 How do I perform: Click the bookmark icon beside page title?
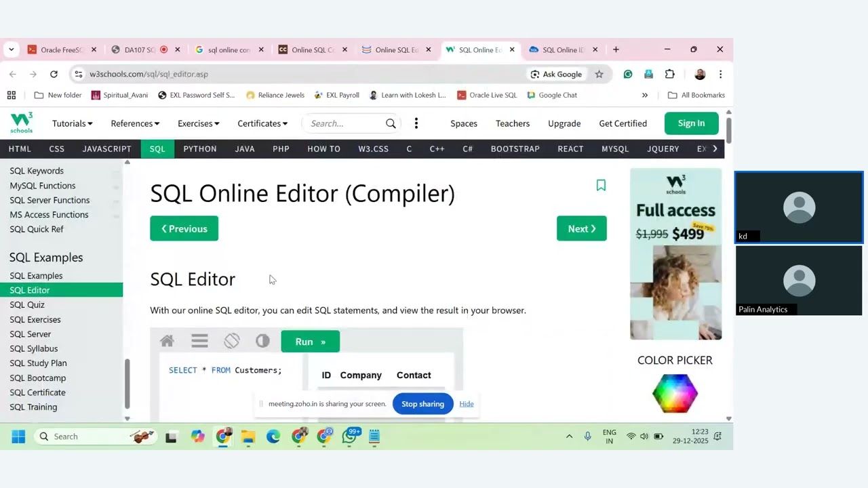(601, 185)
